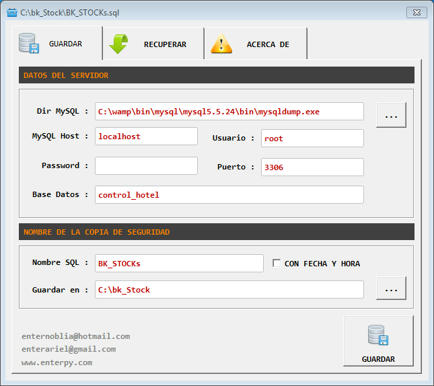
Task: Click the Password label
Action: tap(65, 165)
